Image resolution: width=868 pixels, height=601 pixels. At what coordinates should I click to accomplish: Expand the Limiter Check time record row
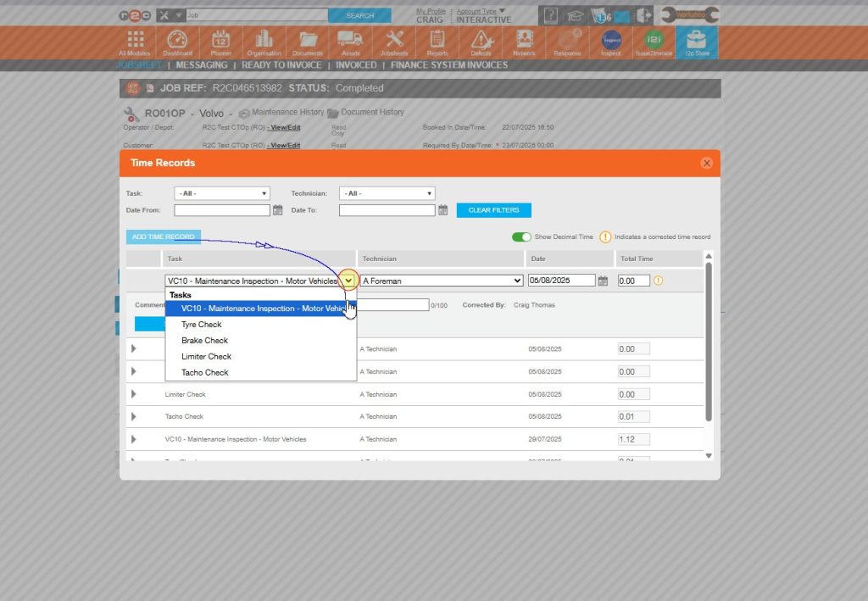click(x=133, y=394)
